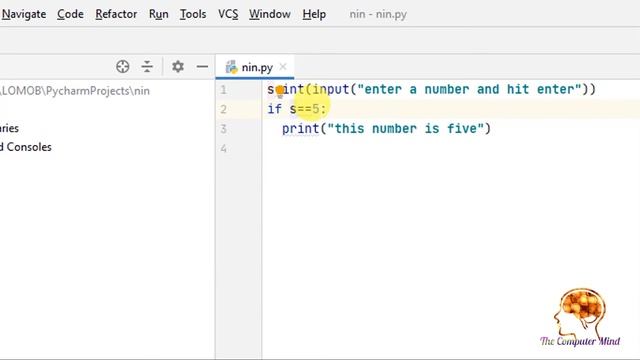Click the 'input' function on line 1
This screenshot has height=360, width=640.
tap(331, 89)
